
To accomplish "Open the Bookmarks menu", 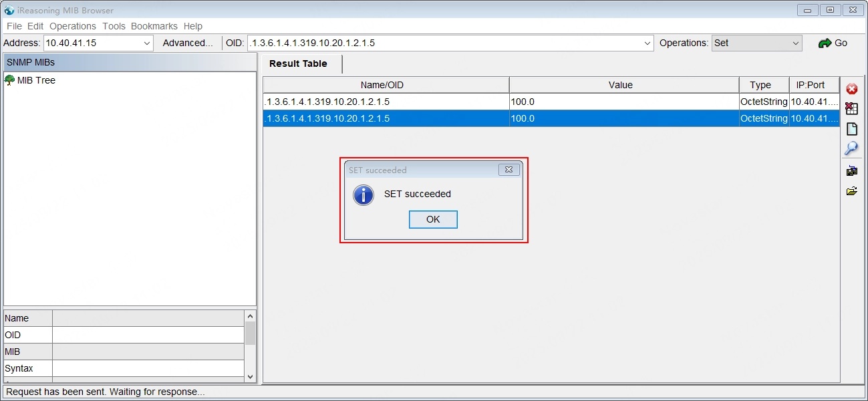I will pos(154,26).
